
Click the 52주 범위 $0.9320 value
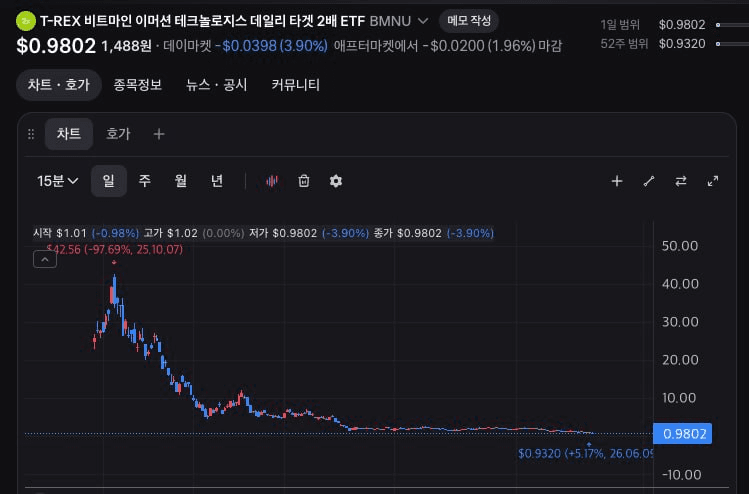tap(682, 44)
